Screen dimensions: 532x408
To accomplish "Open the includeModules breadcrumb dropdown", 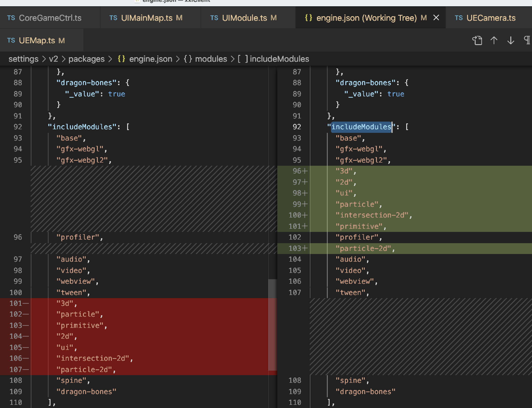I will (x=279, y=59).
